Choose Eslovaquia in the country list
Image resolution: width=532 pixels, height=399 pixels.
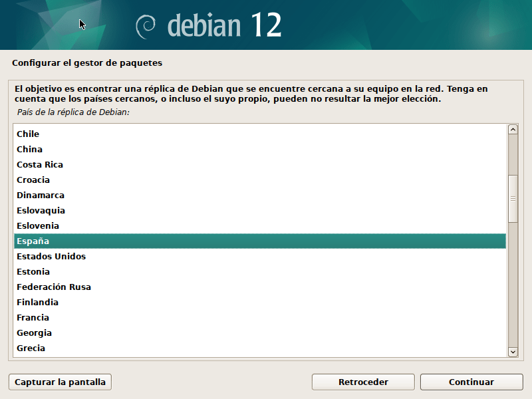(260, 210)
